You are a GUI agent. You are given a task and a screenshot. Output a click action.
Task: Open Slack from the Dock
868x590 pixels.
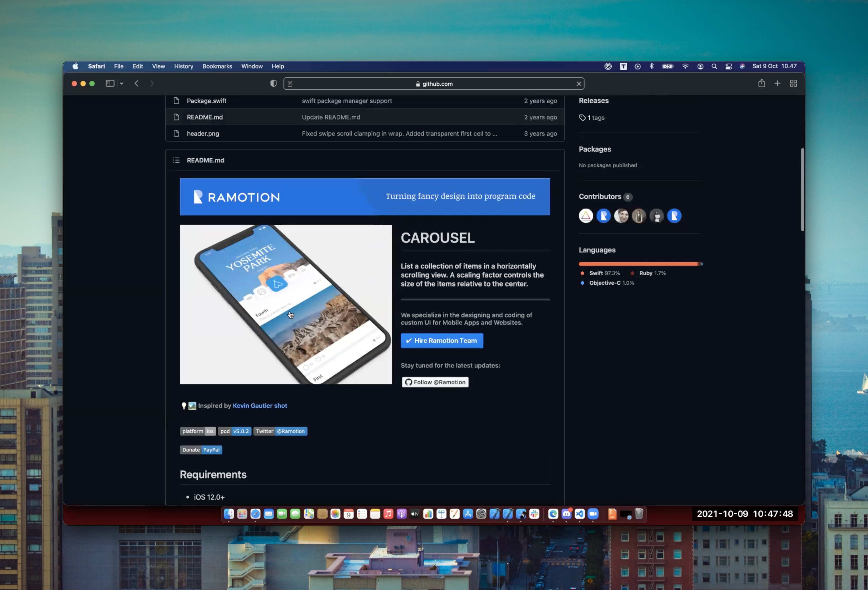click(x=534, y=514)
